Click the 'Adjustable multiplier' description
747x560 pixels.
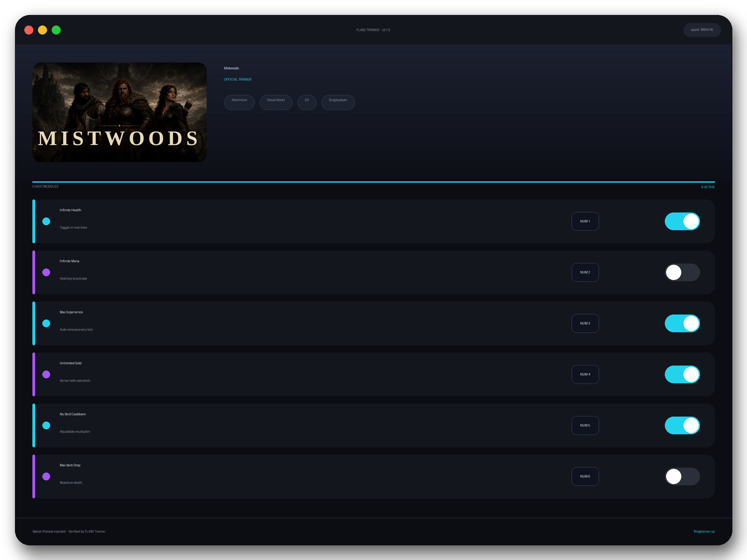(75, 432)
